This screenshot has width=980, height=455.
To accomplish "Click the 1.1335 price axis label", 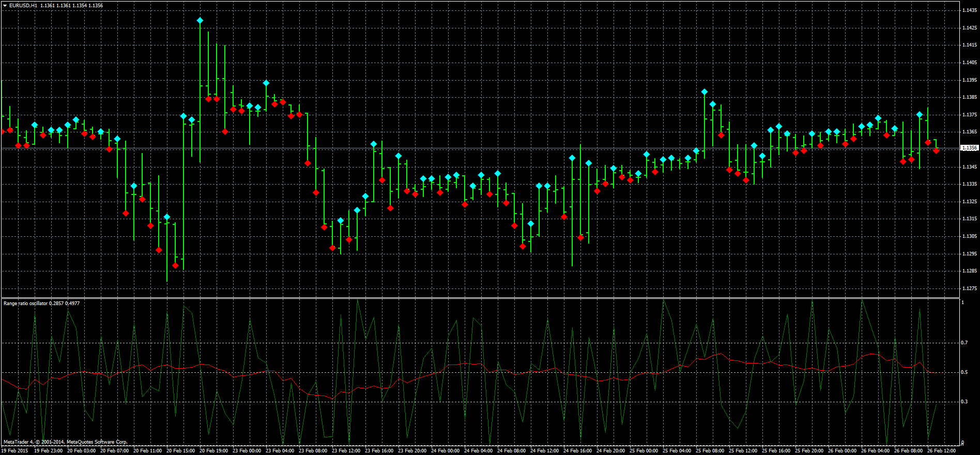I will coord(969,184).
